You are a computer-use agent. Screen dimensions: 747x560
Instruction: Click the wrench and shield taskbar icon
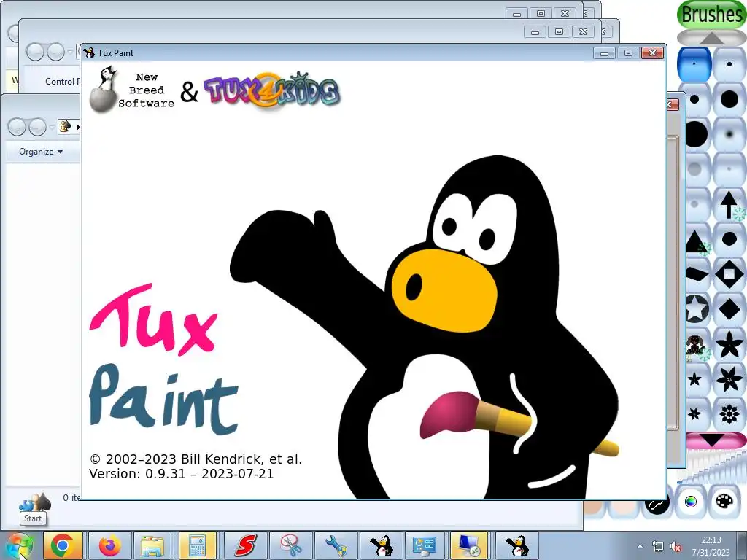[x=336, y=545]
